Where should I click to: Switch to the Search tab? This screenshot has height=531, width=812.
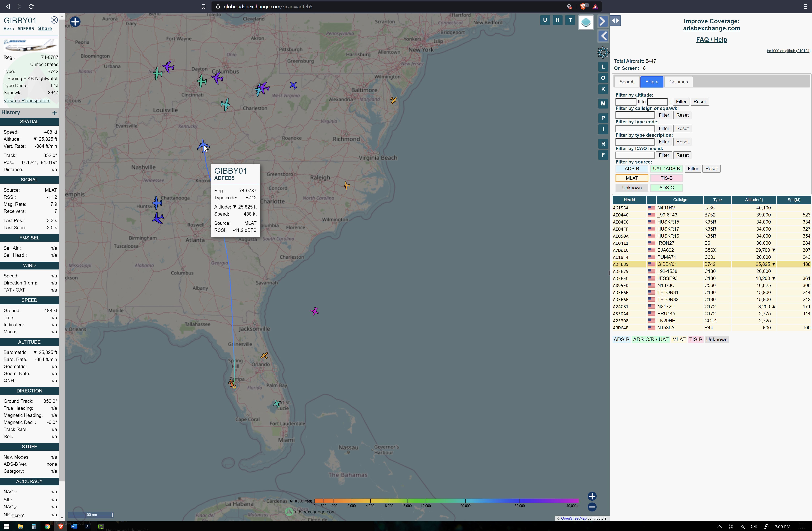[627, 82]
